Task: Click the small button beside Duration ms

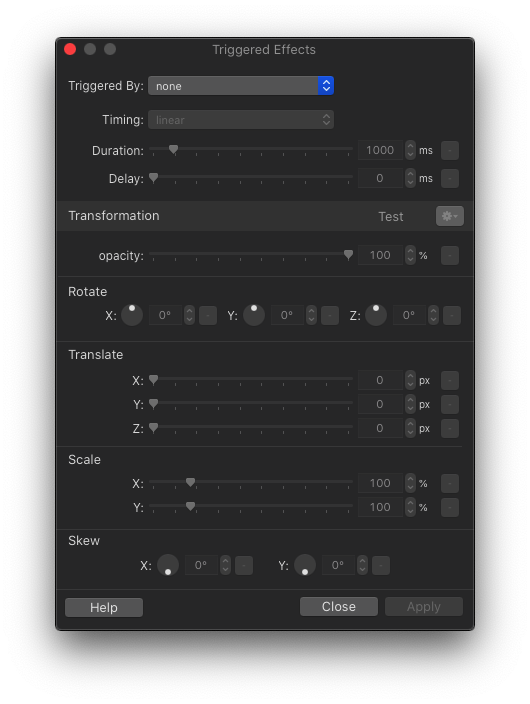Action: click(450, 150)
